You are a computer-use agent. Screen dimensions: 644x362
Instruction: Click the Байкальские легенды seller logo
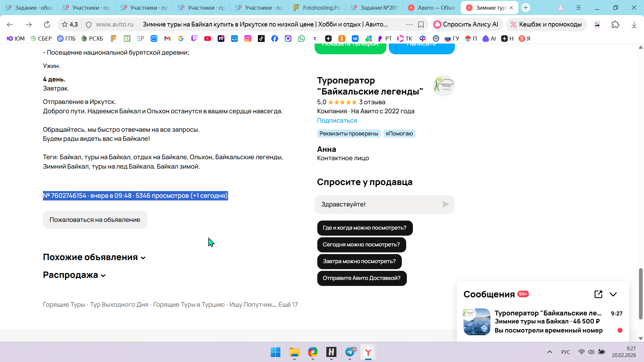point(443,85)
